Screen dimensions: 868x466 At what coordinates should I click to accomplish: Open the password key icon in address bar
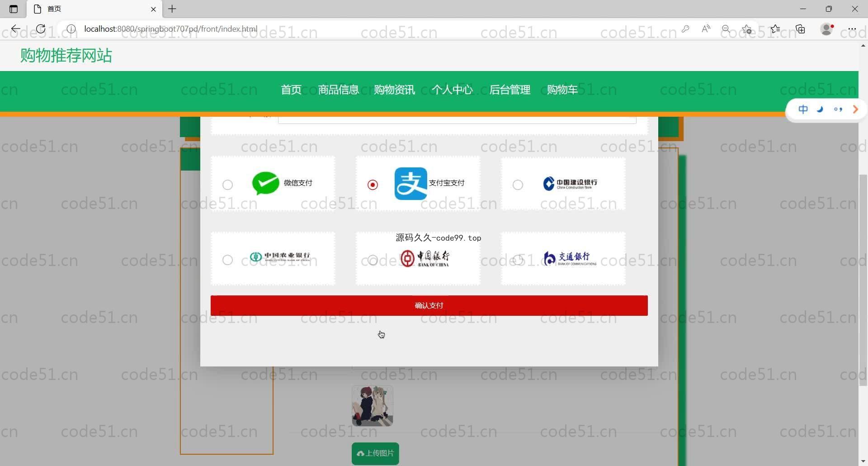click(685, 29)
